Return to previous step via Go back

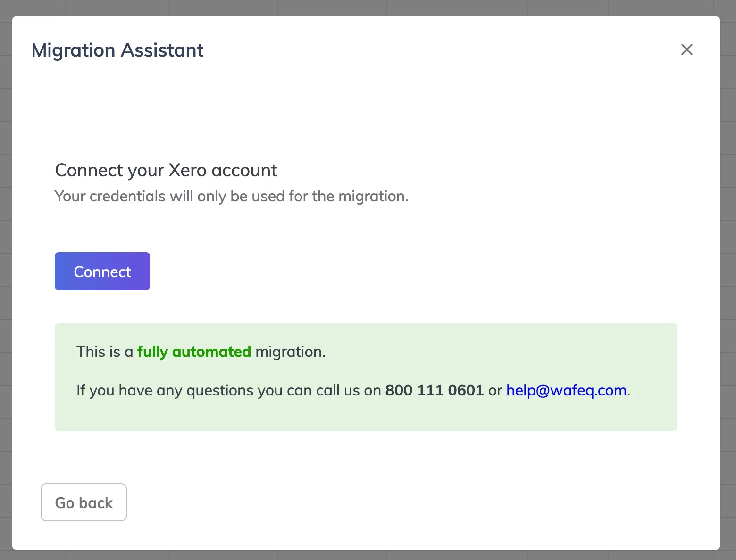pos(84,502)
